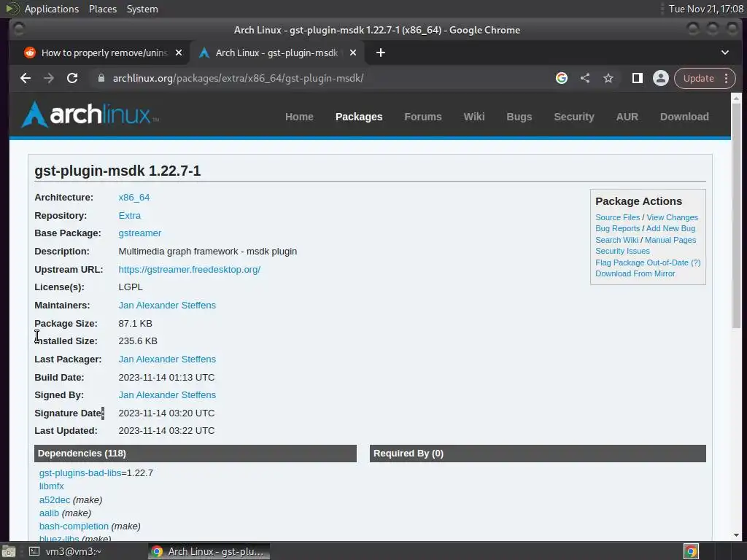Viewport: 747px width, 560px height.
Task: Expand the tab search dropdown chevron
Action: [725, 52]
